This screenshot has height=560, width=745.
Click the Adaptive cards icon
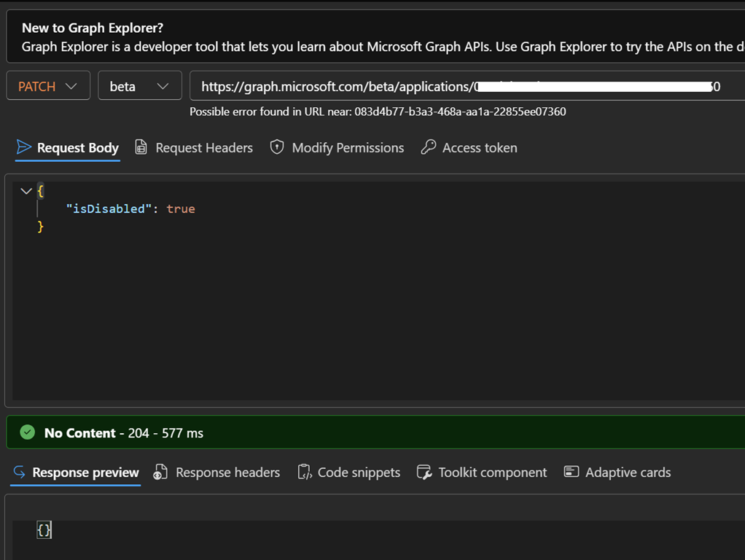572,472
